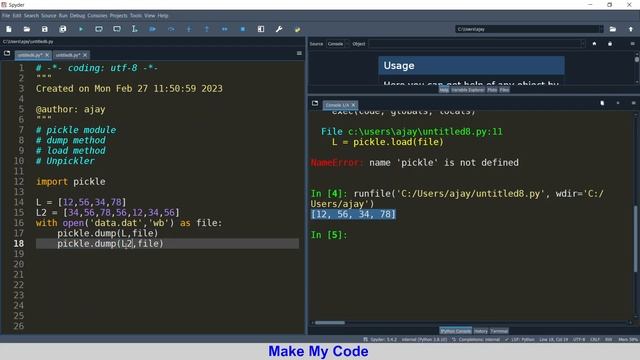Browse for a working directory
The width and height of the screenshot is (640, 360).
(613, 29)
